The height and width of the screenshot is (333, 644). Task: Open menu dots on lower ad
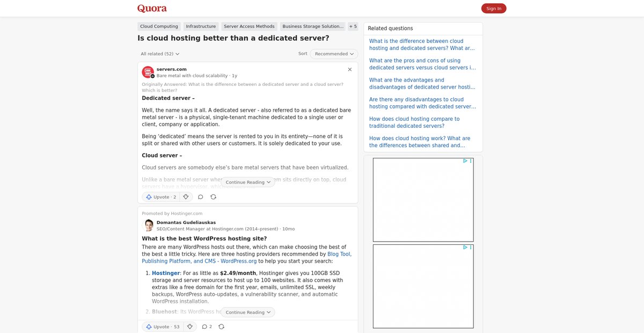point(471,248)
